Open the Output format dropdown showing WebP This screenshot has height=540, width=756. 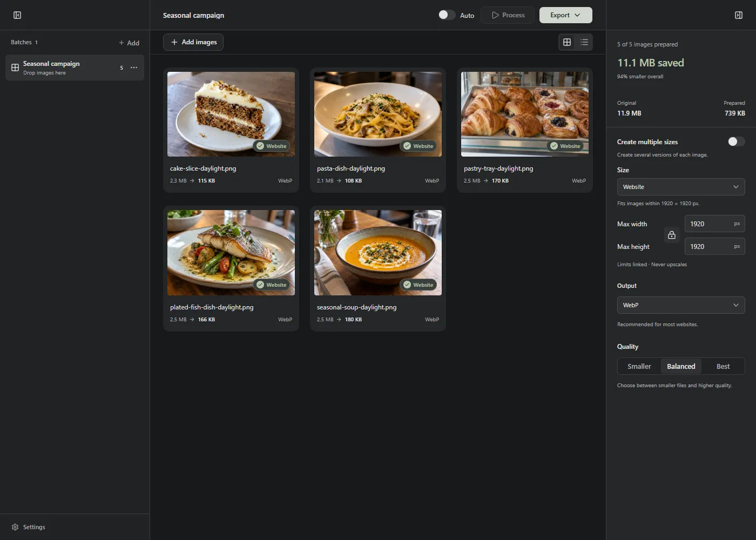tap(681, 305)
